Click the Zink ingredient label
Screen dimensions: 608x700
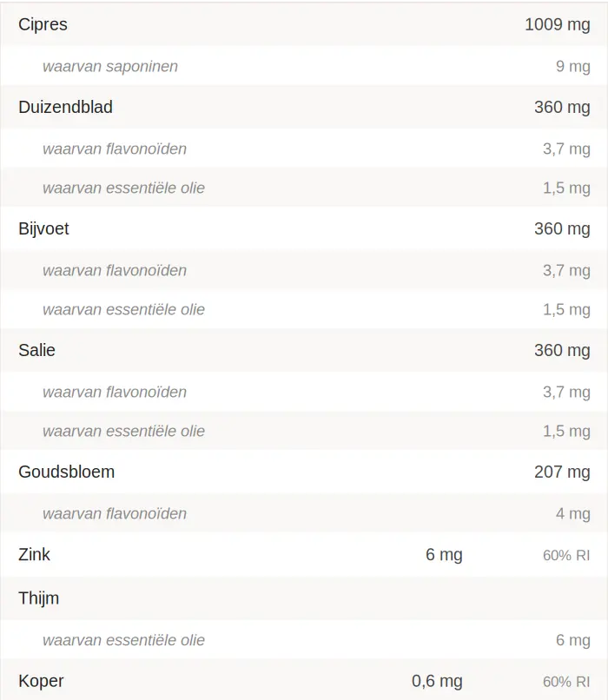[x=34, y=554]
